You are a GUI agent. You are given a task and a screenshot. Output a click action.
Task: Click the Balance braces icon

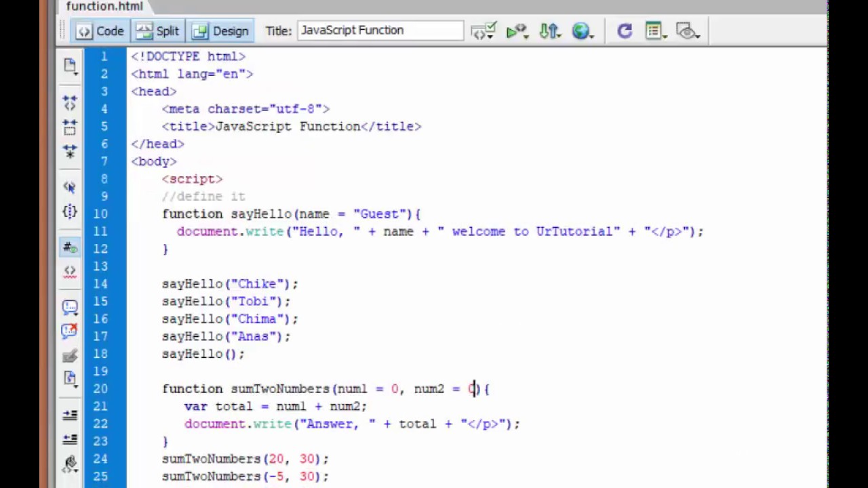[x=70, y=211]
